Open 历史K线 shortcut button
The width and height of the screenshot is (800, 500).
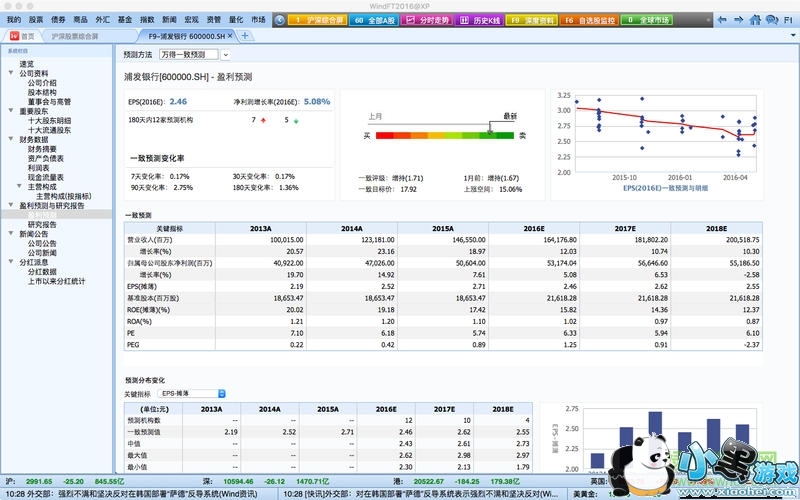click(x=480, y=20)
